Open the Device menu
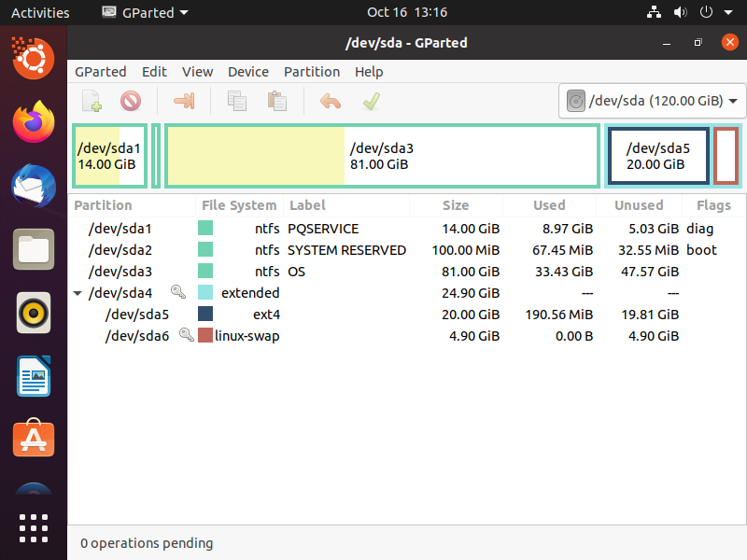Image resolution: width=747 pixels, height=560 pixels. (248, 72)
